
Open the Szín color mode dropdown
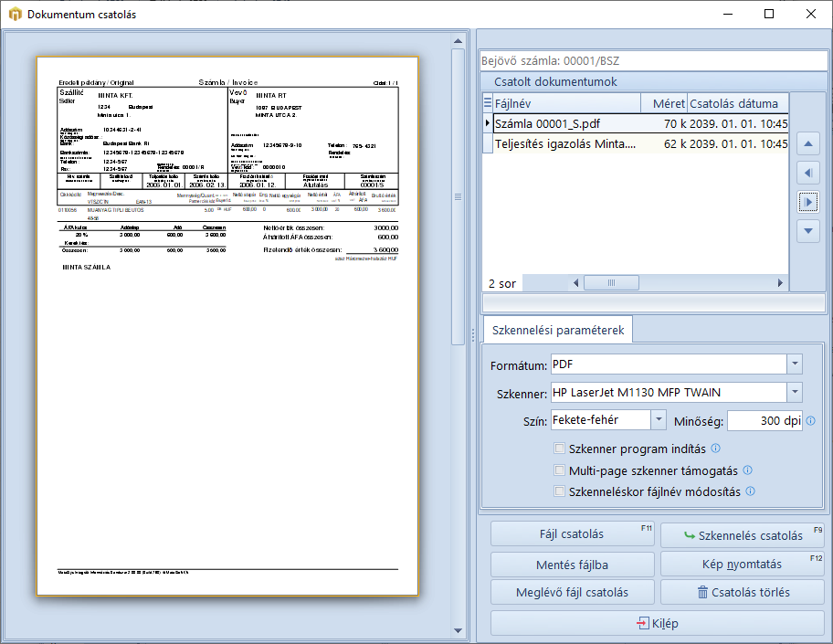[x=659, y=420]
